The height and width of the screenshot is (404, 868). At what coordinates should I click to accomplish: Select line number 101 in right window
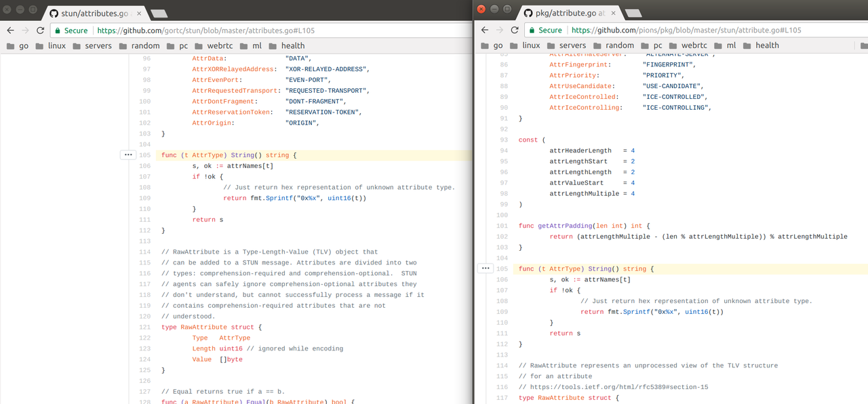[502, 226]
